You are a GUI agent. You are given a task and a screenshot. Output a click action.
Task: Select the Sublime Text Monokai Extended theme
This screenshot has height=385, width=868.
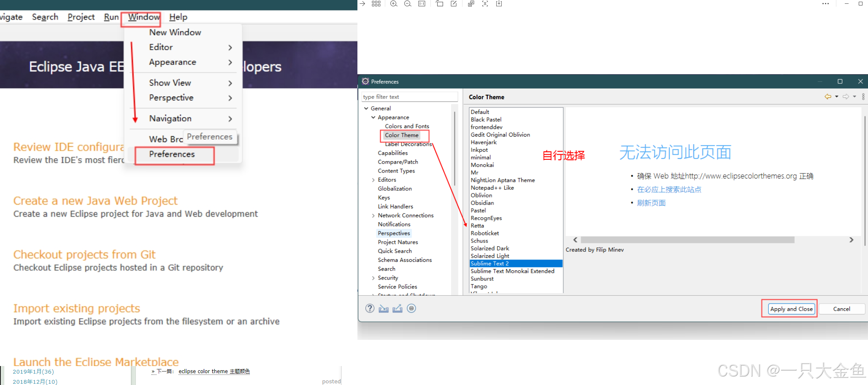pos(512,271)
